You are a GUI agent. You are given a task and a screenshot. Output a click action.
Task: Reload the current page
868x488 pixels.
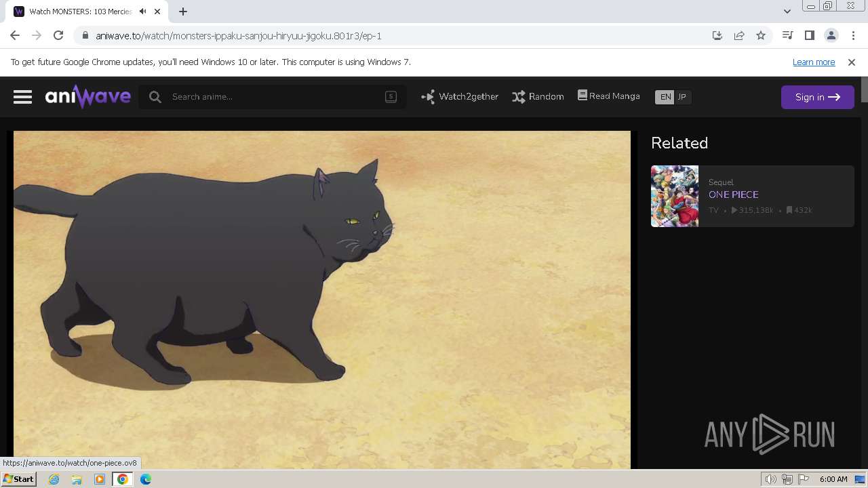58,35
